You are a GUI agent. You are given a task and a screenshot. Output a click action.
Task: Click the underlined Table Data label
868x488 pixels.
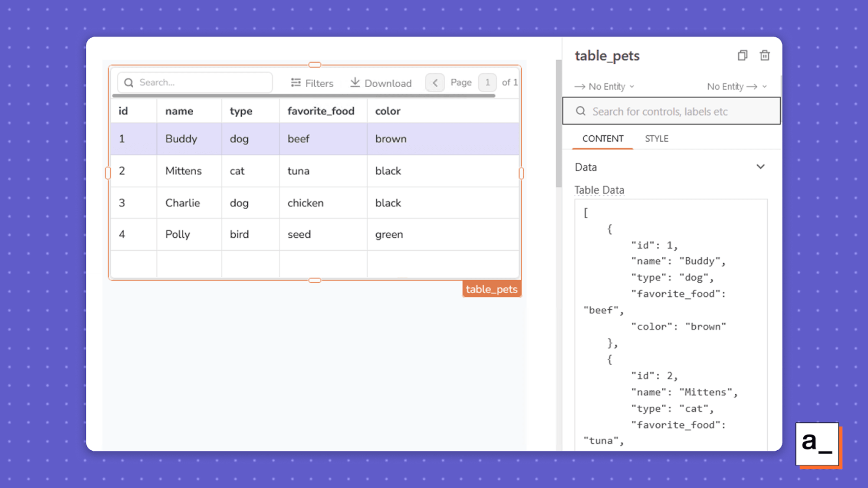[x=599, y=190]
